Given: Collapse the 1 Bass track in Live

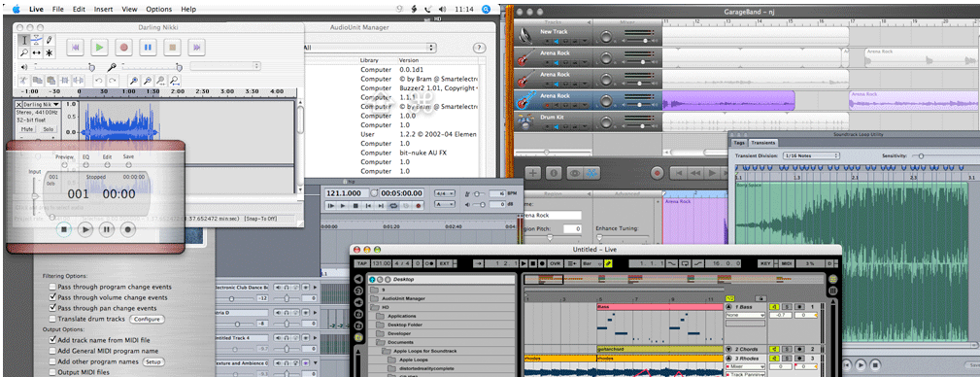Looking at the screenshot, I should click(728, 307).
